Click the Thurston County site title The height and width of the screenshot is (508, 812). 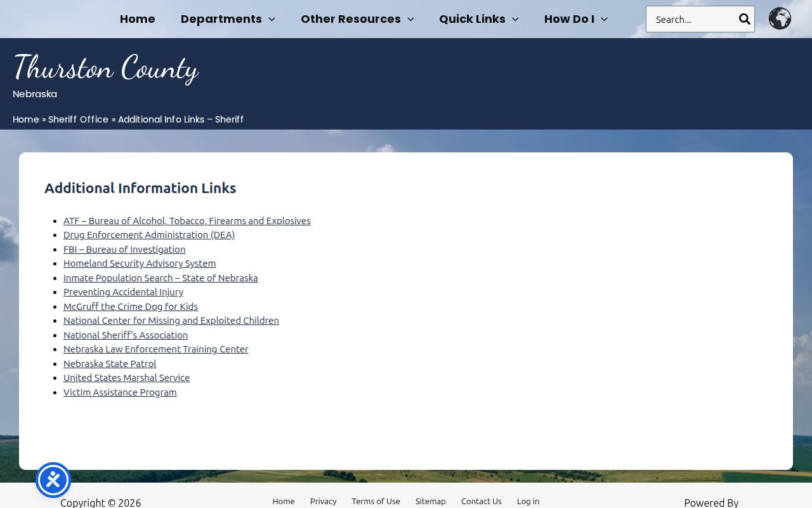[106, 68]
